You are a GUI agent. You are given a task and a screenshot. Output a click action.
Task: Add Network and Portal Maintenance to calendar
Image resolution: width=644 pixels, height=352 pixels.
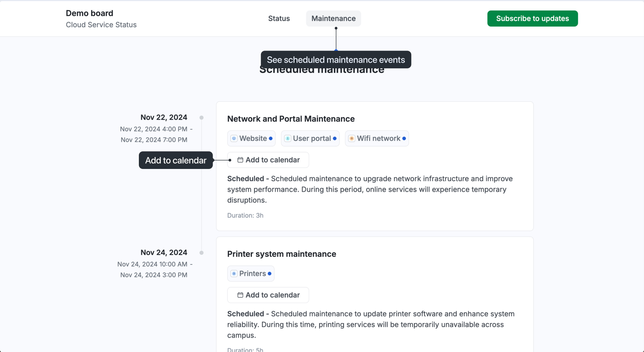coord(268,160)
